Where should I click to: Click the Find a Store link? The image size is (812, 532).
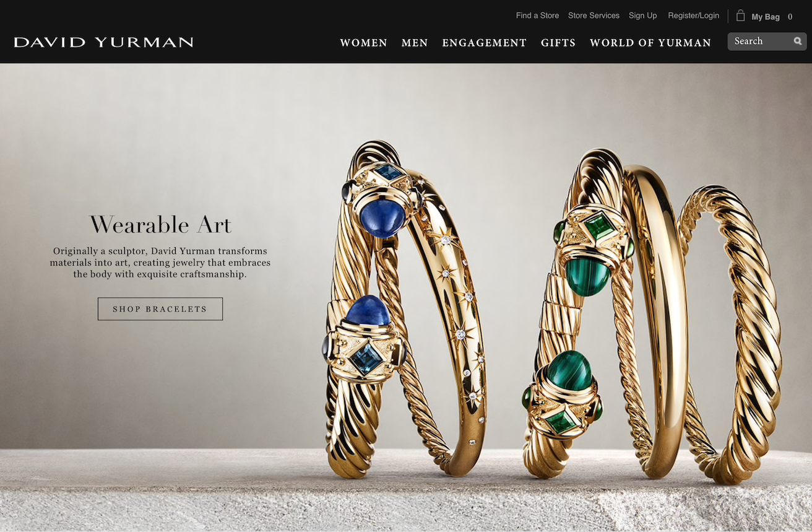click(x=537, y=15)
